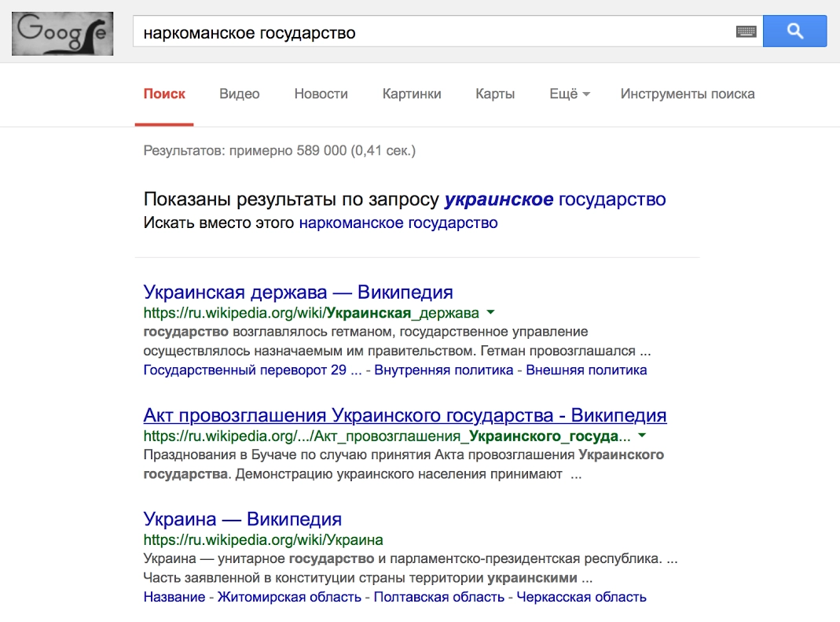
Task: Open Акт провозглашения Украинского государства result
Action: coord(405,414)
